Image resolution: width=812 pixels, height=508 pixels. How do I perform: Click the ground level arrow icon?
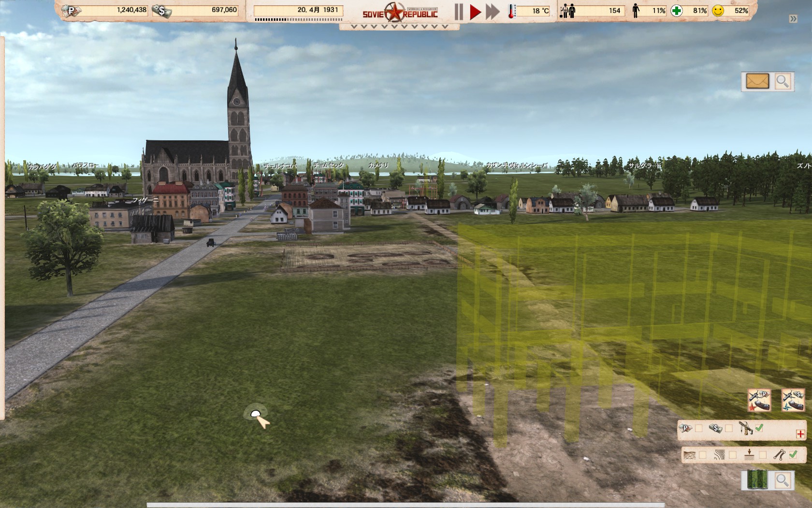pyautogui.click(x=749, y=455)
